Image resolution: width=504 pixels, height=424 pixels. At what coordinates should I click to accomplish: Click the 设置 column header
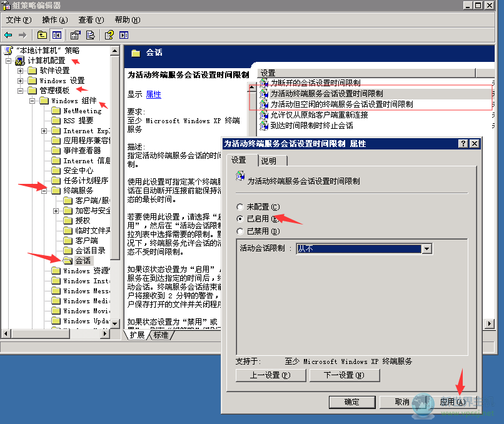pyautogui.click(x=366, y=73)
